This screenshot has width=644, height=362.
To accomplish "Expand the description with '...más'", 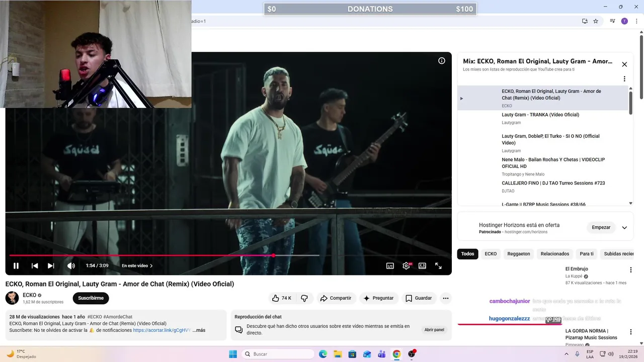I will [x=199, y=330].
